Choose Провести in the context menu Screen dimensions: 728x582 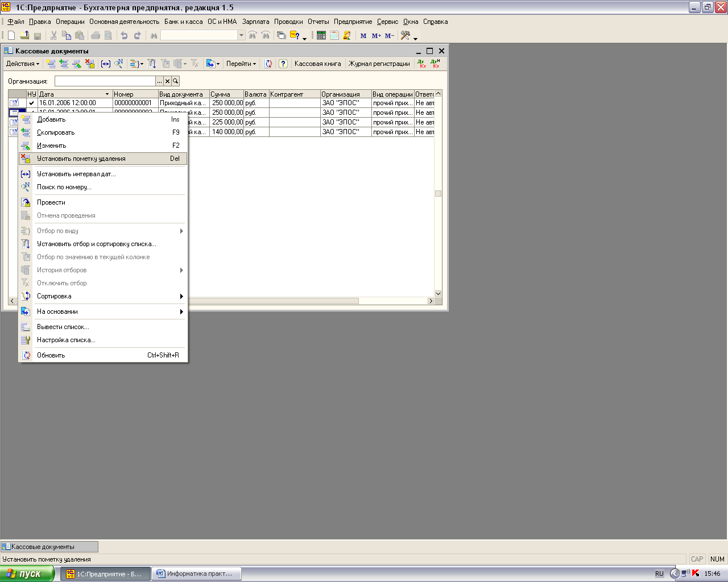102,202
